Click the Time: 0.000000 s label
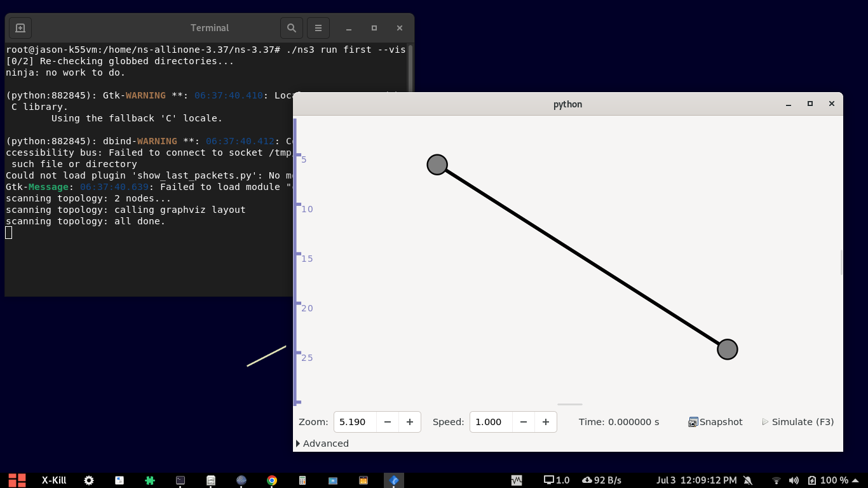Screen dimensions: 868x488 point(619,422)
